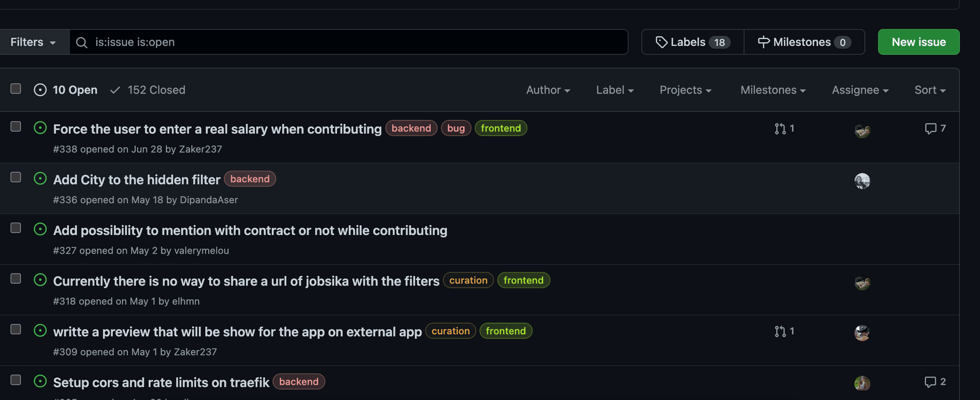The width and height of the screenshot is (980, 400).
Task: Click frontend label on issue #309
Action: point(506,331)
